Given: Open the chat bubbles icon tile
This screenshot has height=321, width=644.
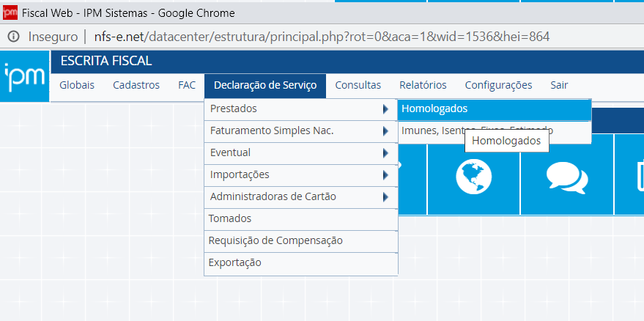Looking at the screenshot, I should 566,175.
